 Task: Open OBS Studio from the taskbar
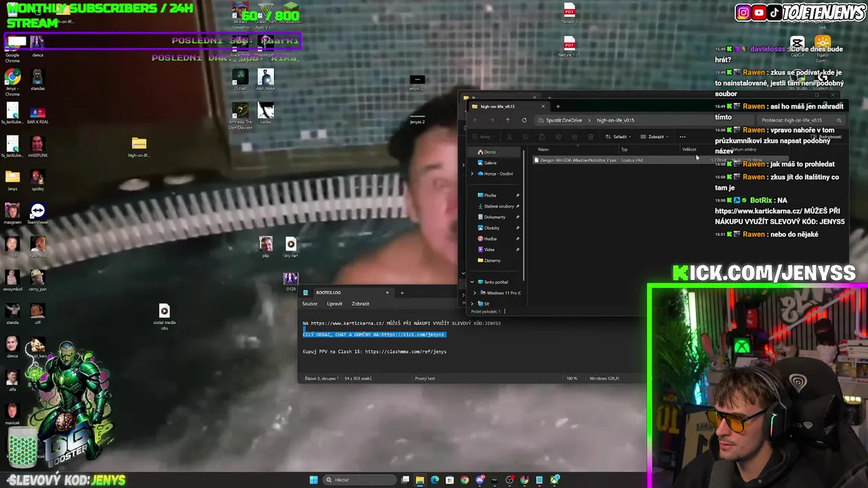point(509,480)
